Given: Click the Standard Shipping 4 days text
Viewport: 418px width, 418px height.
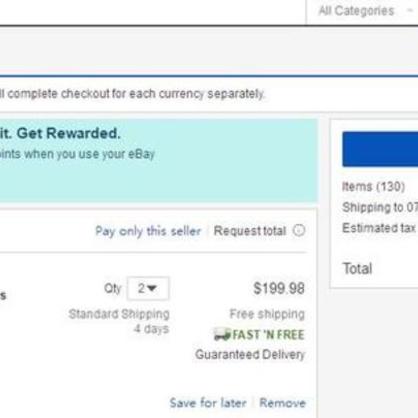Looking at the screenshot, I should click(119, 321).
